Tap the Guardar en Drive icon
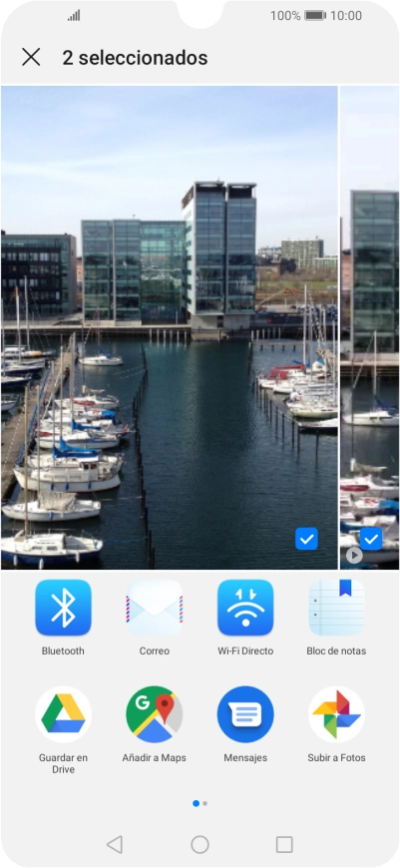Image resolution: width=400 pixels, height=868 pixels. click(x=63, y=714)
